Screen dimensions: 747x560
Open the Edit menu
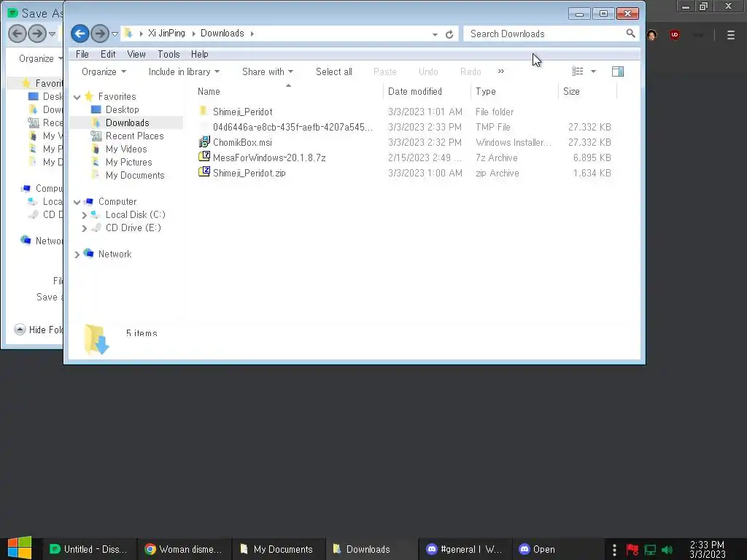coord(108,54)
